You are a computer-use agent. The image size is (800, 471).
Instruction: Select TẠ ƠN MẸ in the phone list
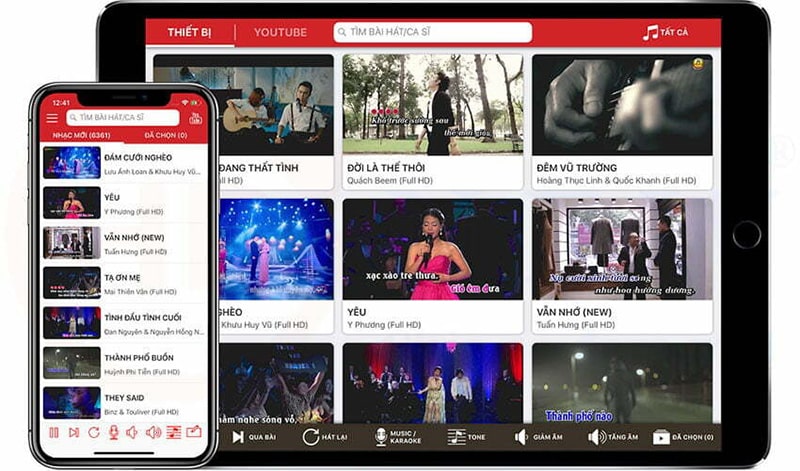pos(124,283)
